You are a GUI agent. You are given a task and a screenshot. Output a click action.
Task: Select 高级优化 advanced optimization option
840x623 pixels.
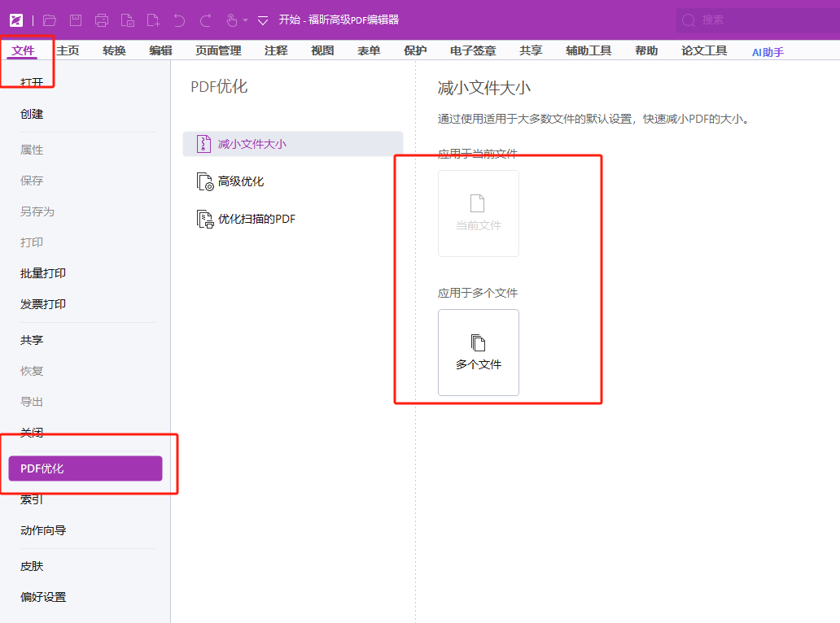point(240,181)
